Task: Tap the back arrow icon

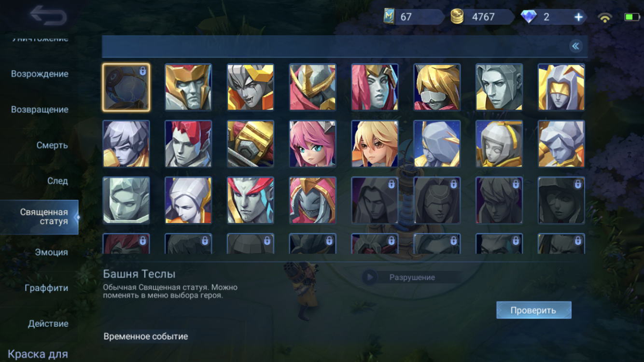Action: coord(48,15)
